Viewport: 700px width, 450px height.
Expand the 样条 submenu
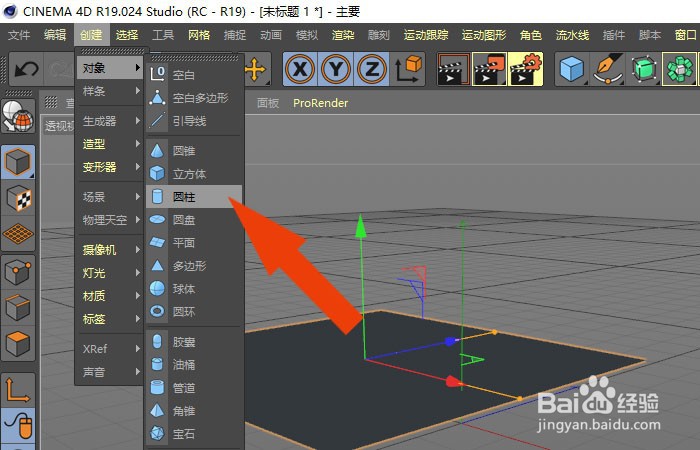110,91
